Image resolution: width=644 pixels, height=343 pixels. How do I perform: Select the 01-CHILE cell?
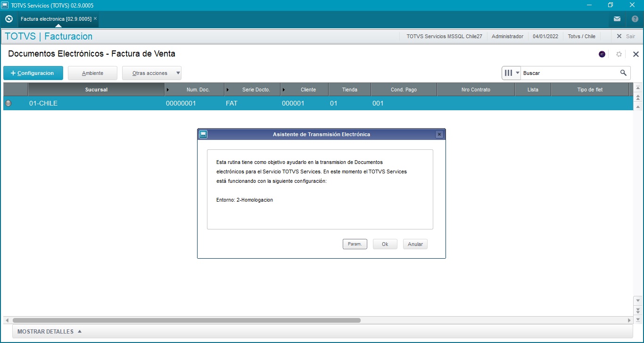[96, 103]
